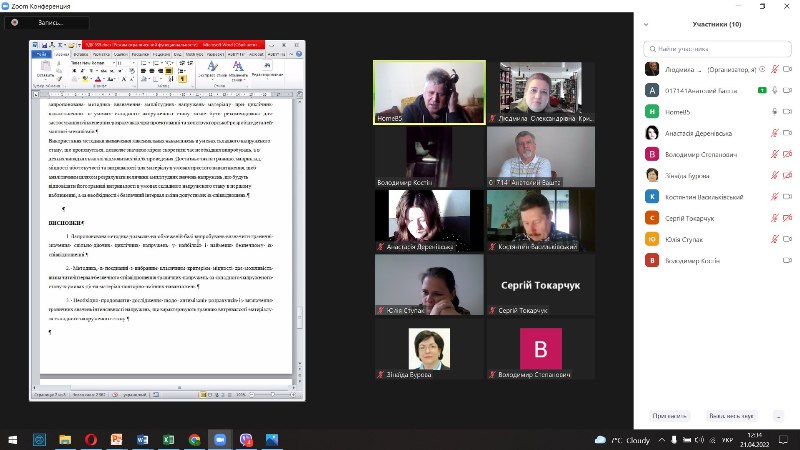Screen dimensions: 800x450
Task: Open PowerPoint from the taskbar
Action: point(117,439)
